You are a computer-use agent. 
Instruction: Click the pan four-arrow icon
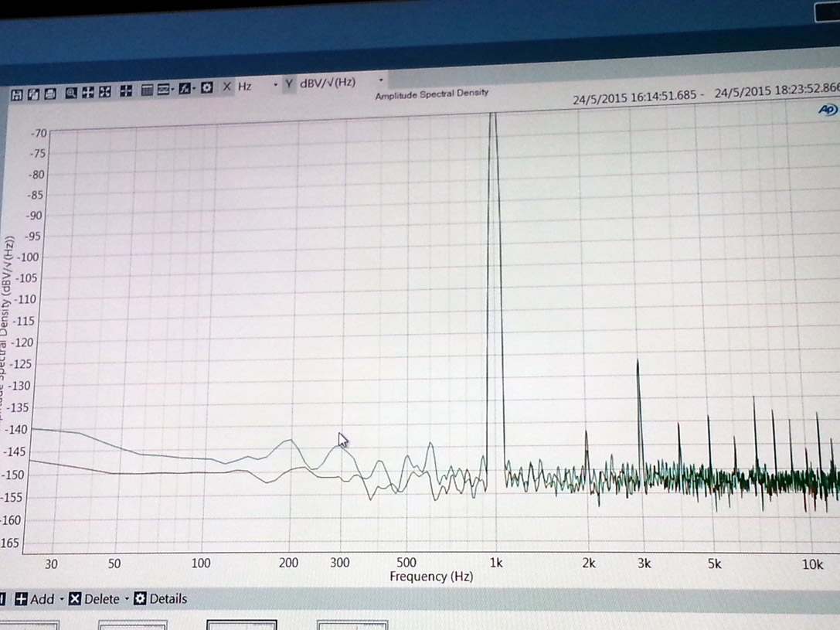click(88, 92)
